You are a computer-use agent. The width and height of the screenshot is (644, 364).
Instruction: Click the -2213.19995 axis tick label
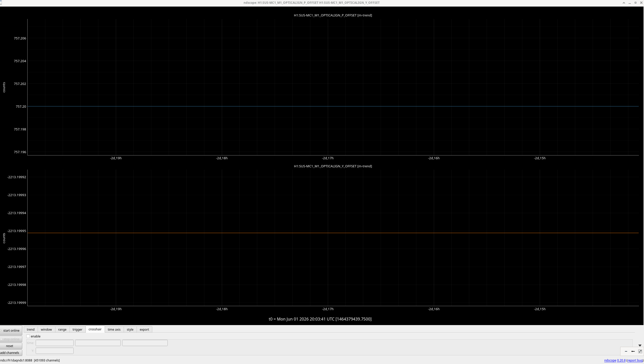click(17, 231)
